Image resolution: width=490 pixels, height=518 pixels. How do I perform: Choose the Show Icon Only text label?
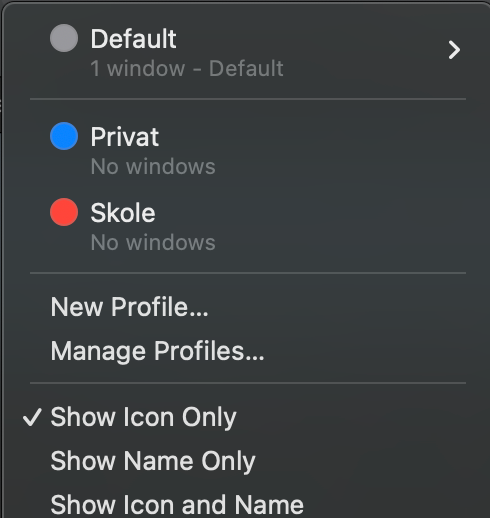point(143,417)
